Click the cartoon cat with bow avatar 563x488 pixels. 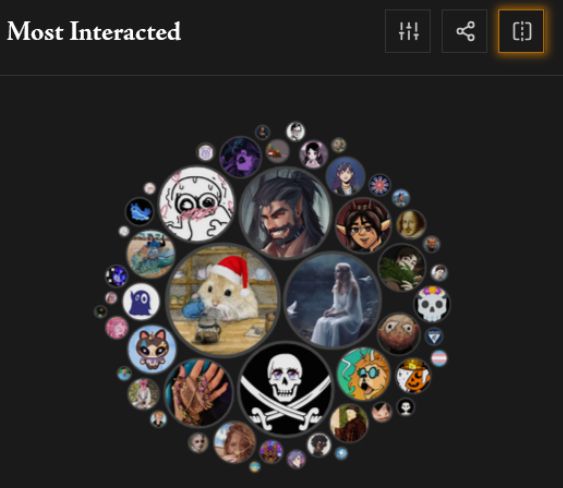tap(152, 349)
